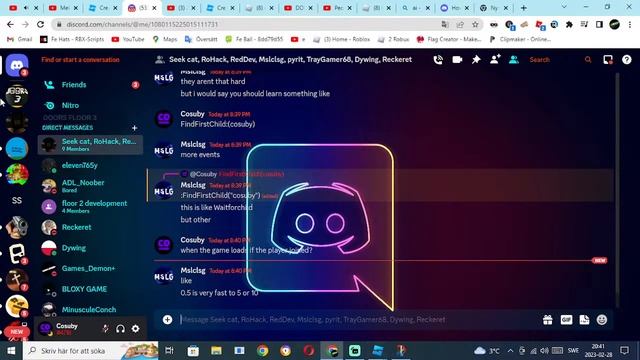Viewport: 640px width, 360px height.
Task: Click red NEW mentions indicator in server list
Action: pyautogui.click(x=17, y=331)
